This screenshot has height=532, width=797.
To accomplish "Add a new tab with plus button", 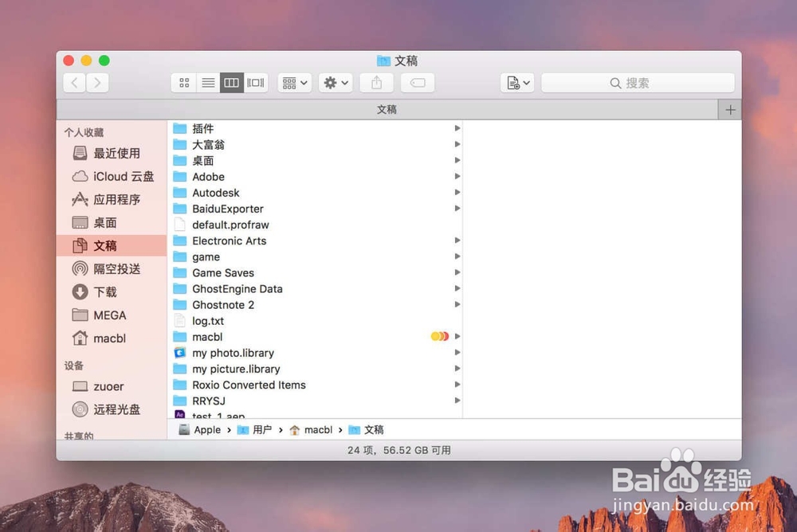I will pyautogui.click(x=730, y=110).
